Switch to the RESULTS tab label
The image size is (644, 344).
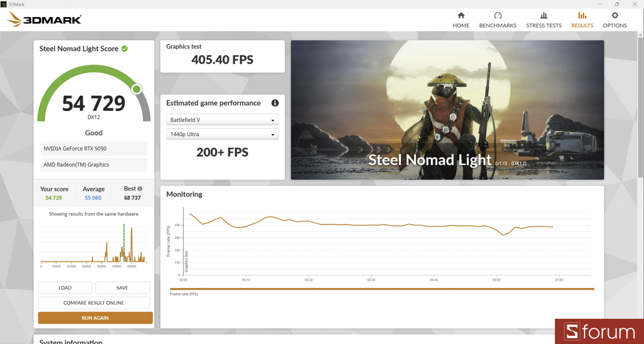point(582,26)
